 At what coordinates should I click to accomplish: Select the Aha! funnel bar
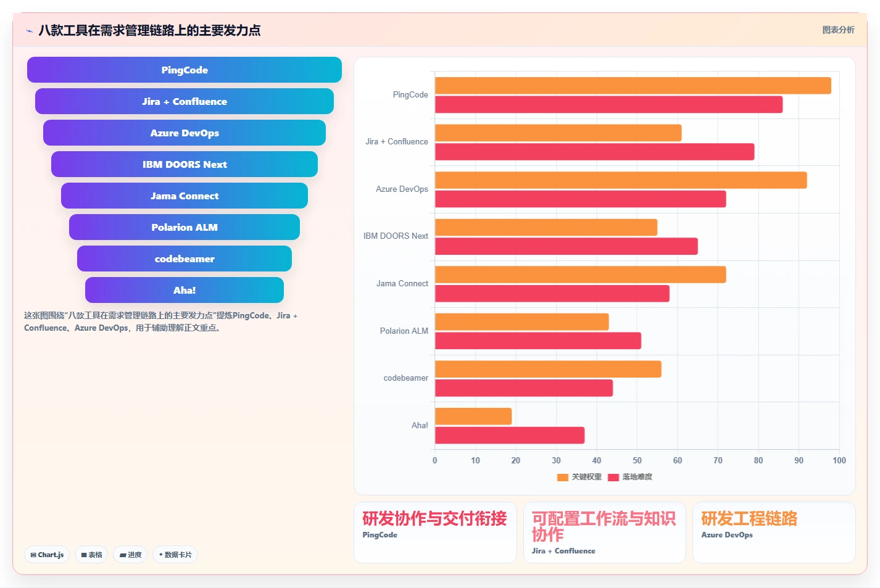coord(185,290)
